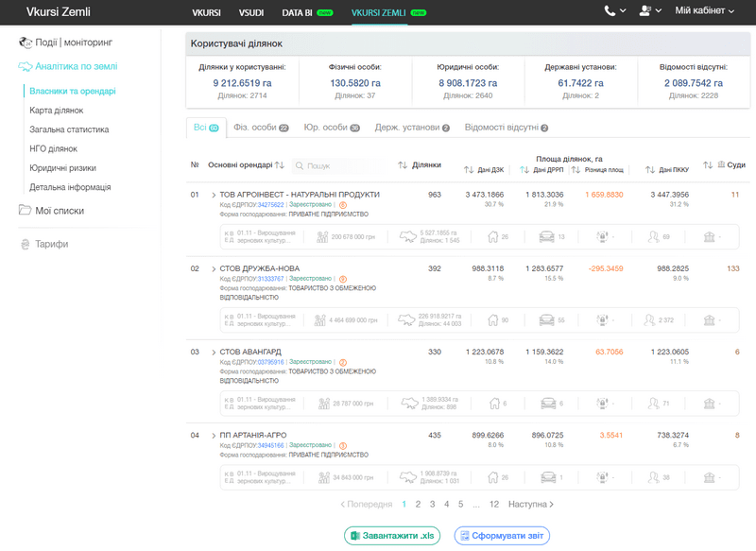Image resolution: width=756 pixels, height=551 pixels.
Task: Open dropdown arrow next to phone icon
Action: pyautogui.click(x=623, y=10)
